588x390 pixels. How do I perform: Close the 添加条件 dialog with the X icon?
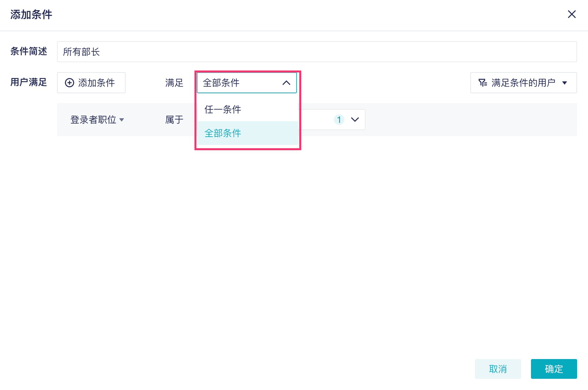pyautogui.click(x=572, y=14)
